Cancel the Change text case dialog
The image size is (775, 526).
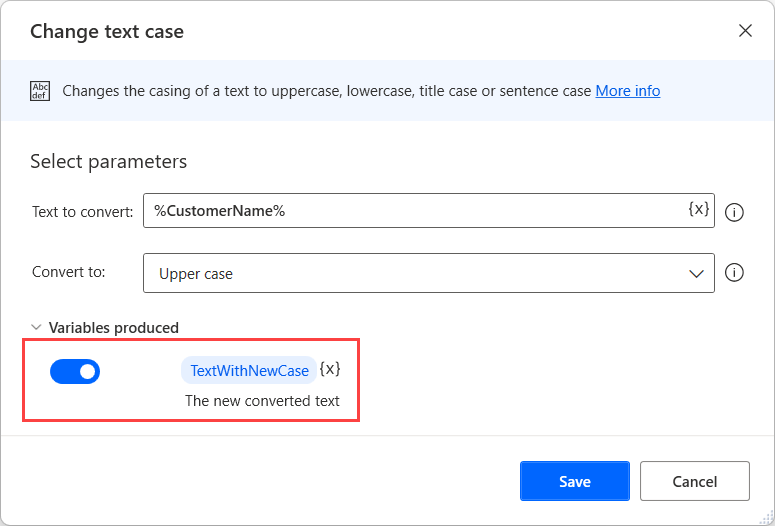[694, 481]
